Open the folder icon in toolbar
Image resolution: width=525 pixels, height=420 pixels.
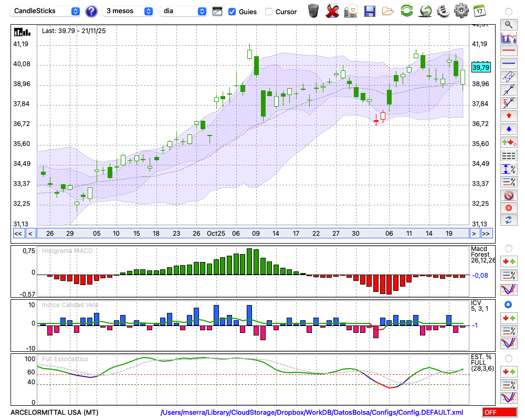click(388, 12)
